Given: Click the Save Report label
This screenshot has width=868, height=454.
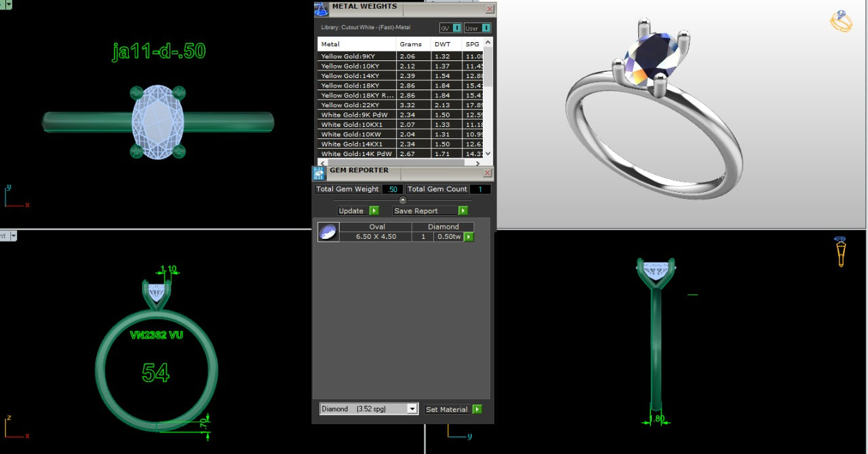Looking at the screenshot, I should click(x=416, y=211).
